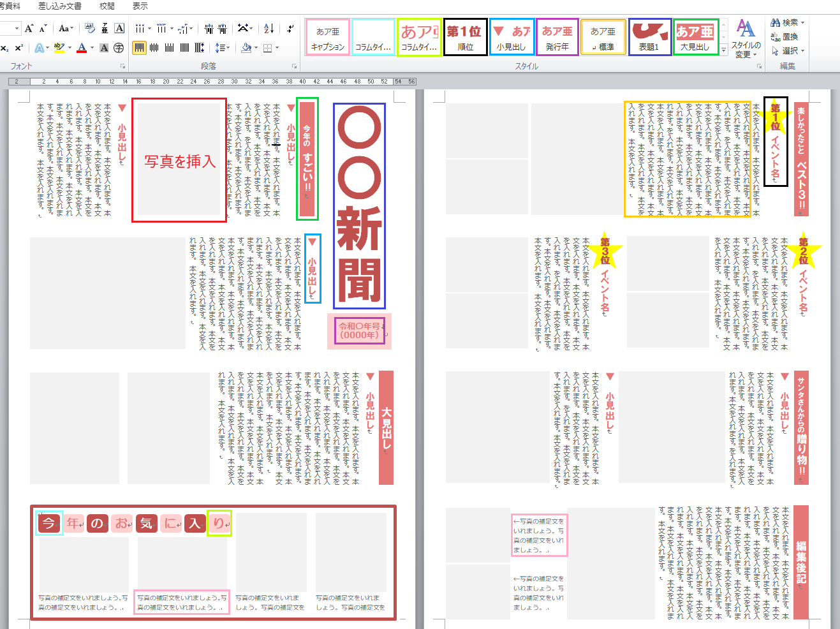Click the Character Border icon

tap(119, 29)
